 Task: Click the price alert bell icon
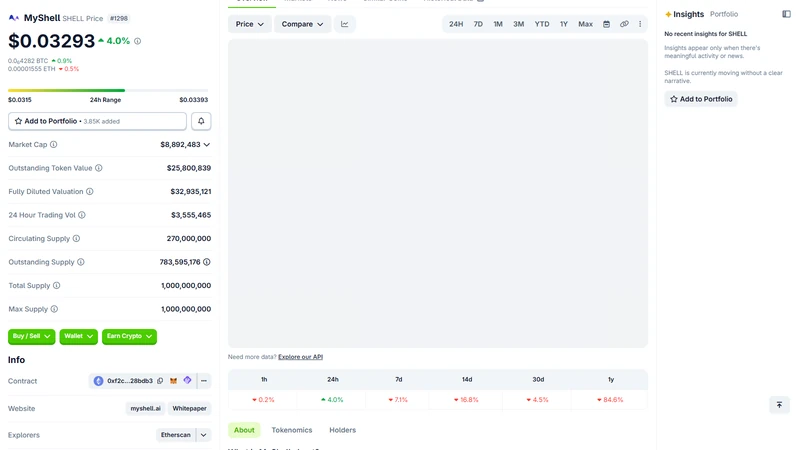click(x=201, y=121)
